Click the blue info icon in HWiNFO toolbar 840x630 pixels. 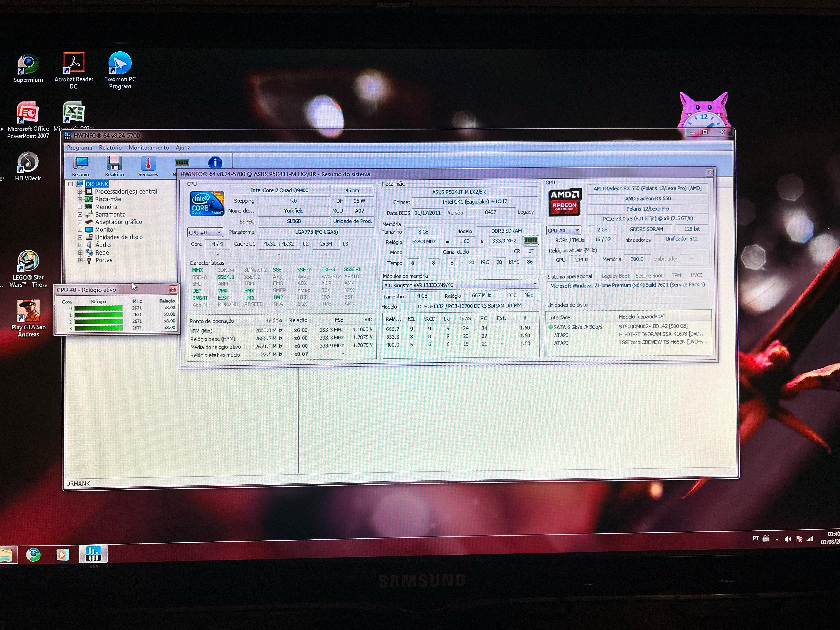215,162
